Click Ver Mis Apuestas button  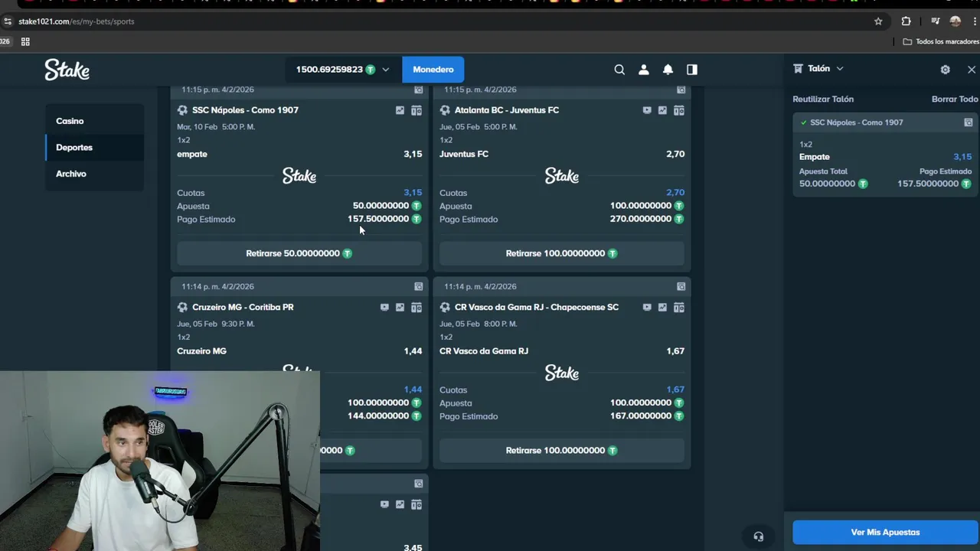(885, 533)
